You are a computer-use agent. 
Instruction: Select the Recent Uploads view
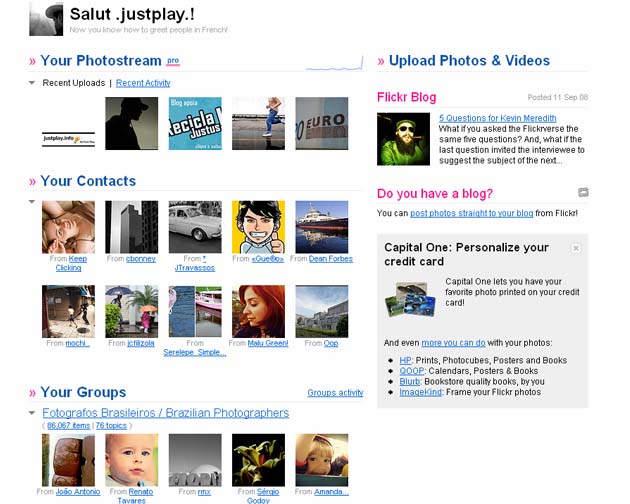tap(74, 83)
